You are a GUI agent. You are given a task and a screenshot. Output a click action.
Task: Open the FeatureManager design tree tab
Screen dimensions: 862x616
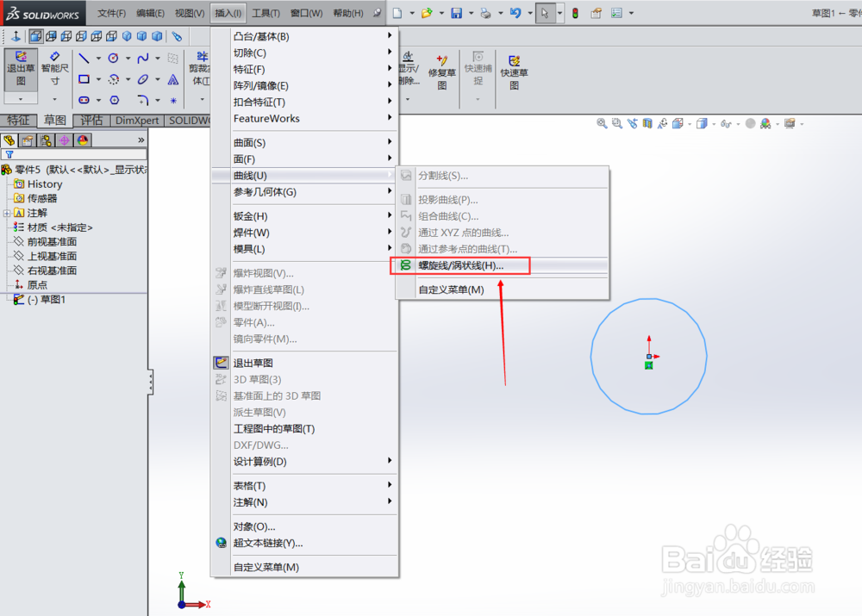(9, 140)
